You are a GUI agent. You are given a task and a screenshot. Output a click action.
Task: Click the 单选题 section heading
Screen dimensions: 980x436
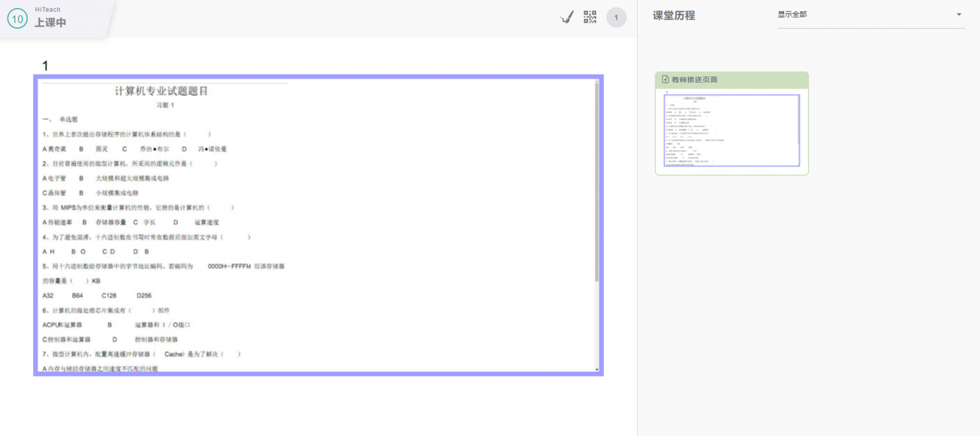tap(68, 119)
